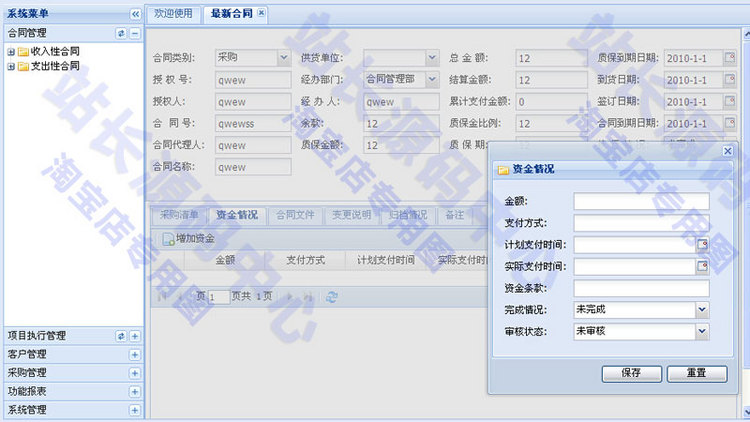Expand the 收入性合同 tree node
The image size is (750, 422).
[x=11, y=52]
